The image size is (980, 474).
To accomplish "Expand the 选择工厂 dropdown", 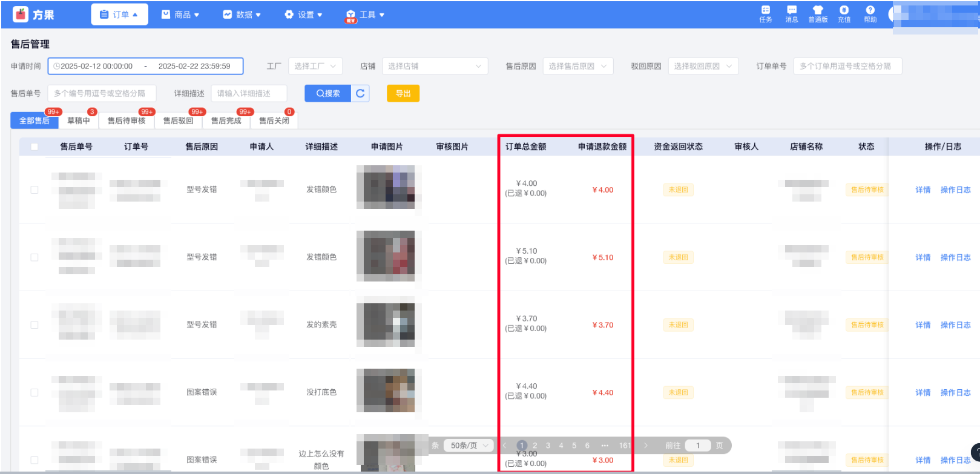I will 315,66.
